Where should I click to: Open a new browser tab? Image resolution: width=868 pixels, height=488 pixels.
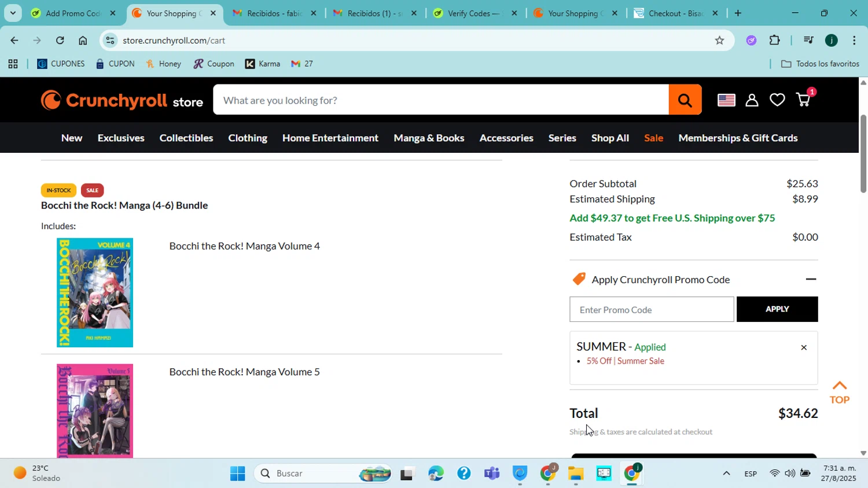point(737,13)
